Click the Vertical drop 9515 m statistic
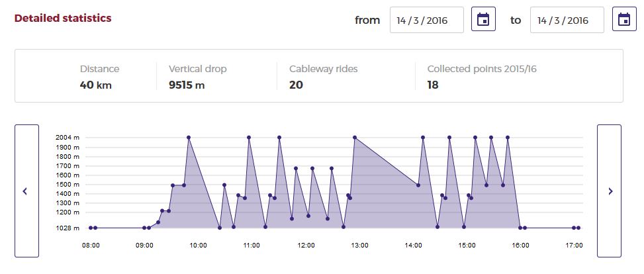The width and height of the screenshot is (644, 274). coord(197,77)
